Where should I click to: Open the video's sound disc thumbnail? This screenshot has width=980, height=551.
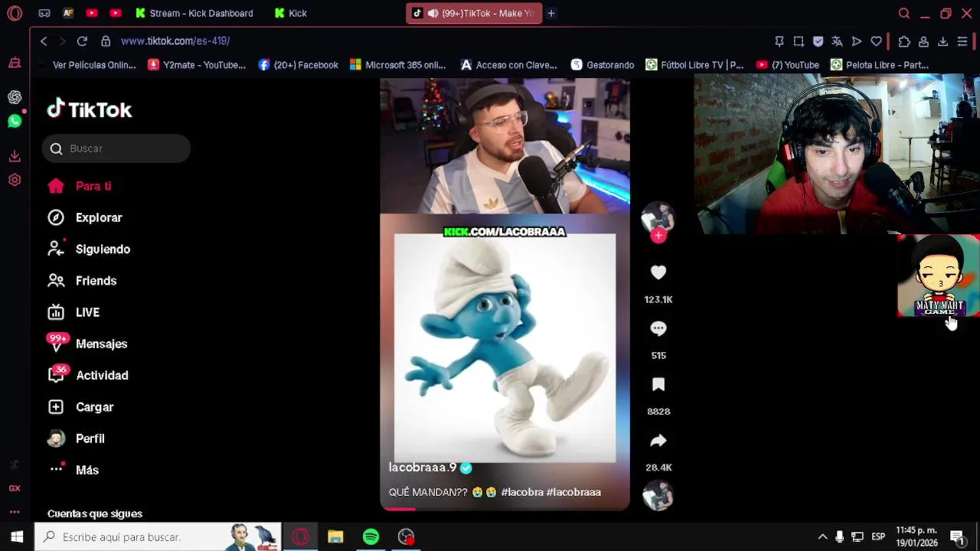[658, 496]
